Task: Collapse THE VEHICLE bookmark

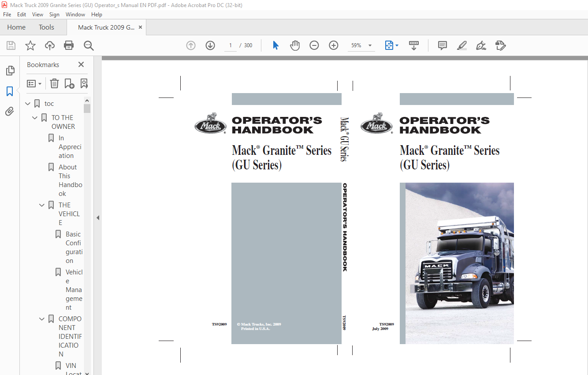Action: pyautogui.click(x=42, y=205)
